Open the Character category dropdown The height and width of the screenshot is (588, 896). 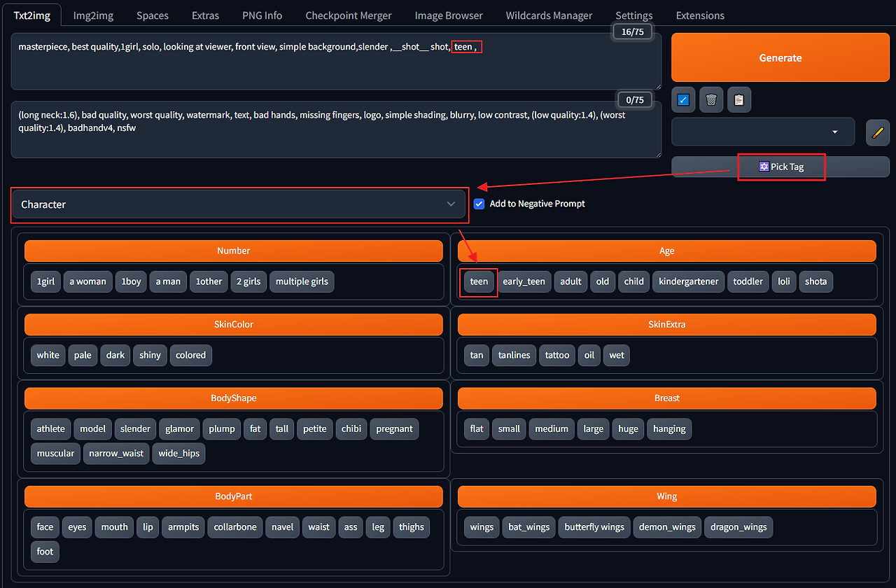click(x=239, y=204)
